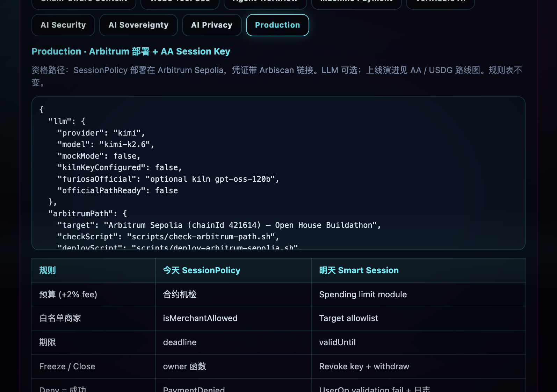
Task: Click the "target": Arbitrum Sepolia line
Action: [x=219, y=225]
